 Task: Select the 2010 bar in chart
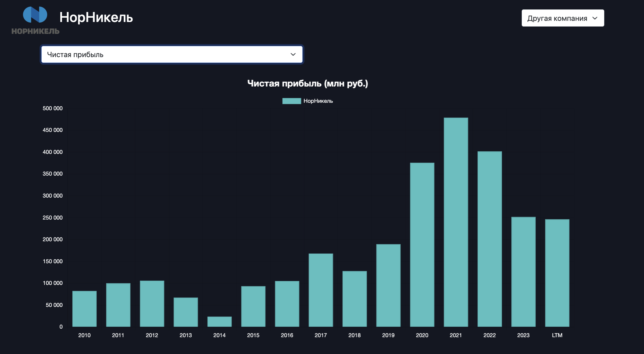(x=84, y=309)
